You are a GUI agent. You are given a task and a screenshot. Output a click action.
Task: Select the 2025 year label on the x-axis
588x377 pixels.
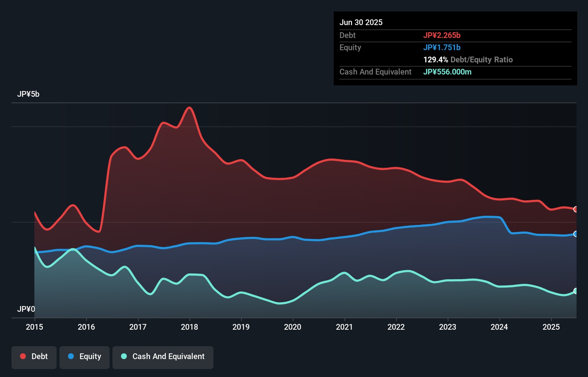551,327
